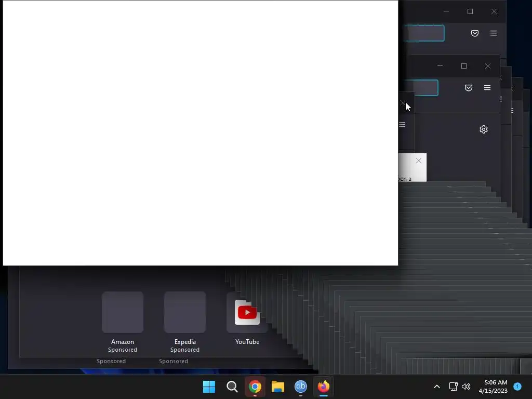Open the application menu in the second Firefox window
This screenshot has height=399, width=532.
[487, 87]
